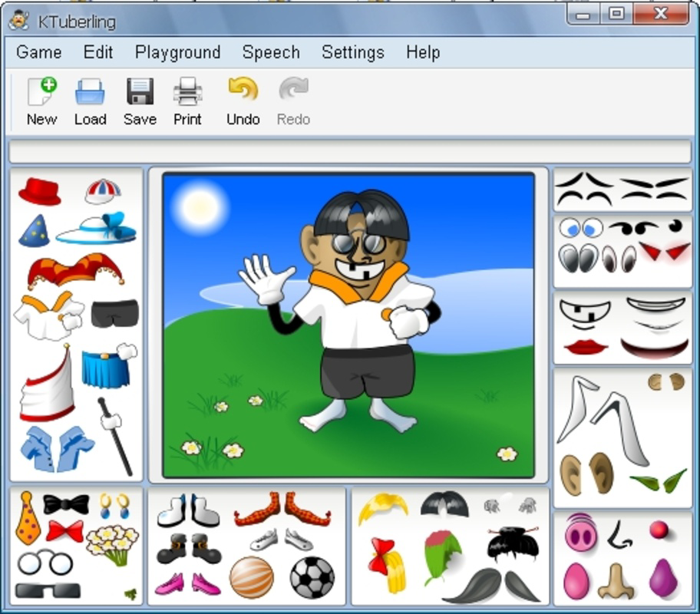
Task: Click the Save floppy disk button
Action: point(140,101)
